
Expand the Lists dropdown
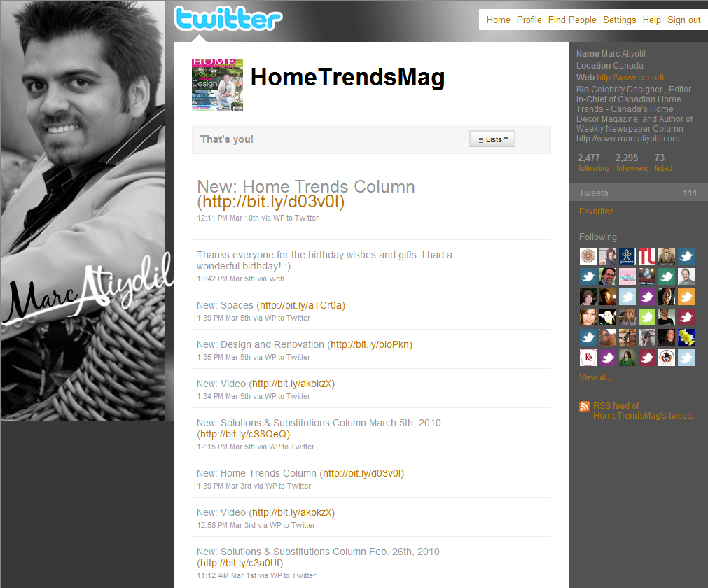tap(492, 139)
